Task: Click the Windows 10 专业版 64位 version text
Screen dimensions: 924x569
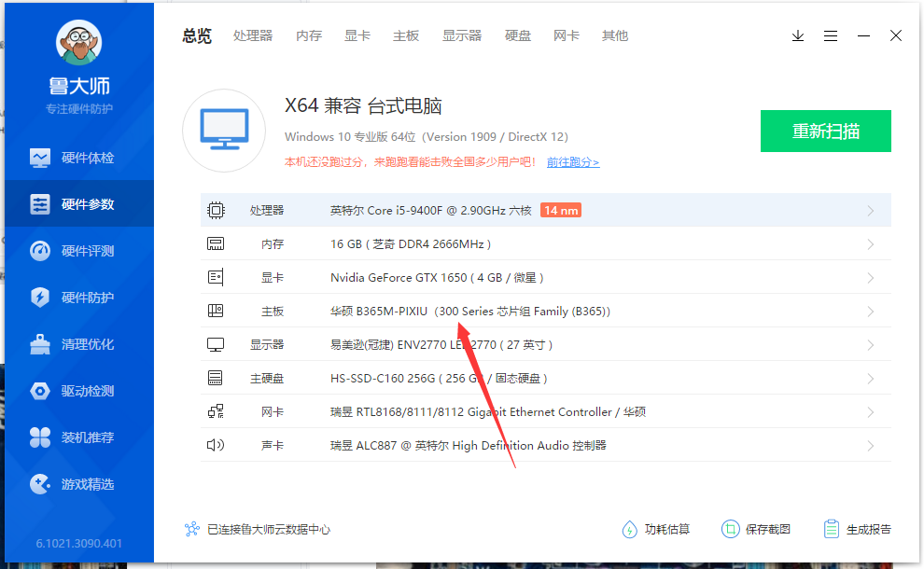Action: pos(426,137)
